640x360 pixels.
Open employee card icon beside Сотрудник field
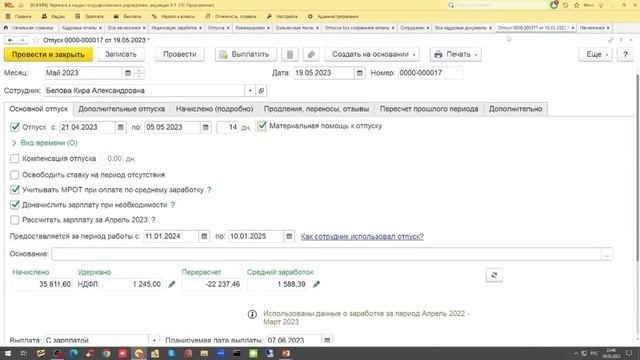click(261, 91)
